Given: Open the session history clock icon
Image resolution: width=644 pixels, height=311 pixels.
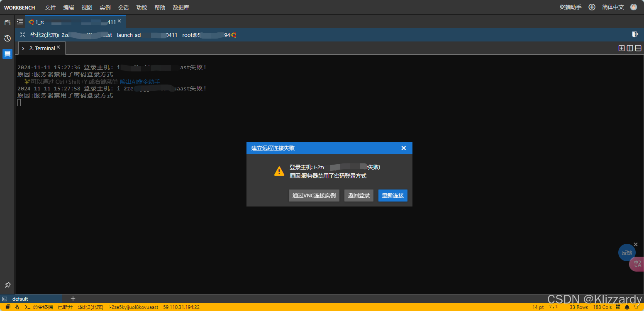Looking at the screenshot, I should pyautogui.click(x=7, y=39).
